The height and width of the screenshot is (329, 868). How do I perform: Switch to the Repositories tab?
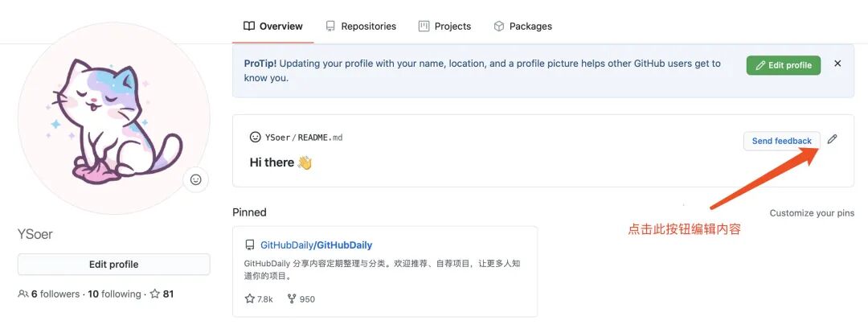(361, 26)
